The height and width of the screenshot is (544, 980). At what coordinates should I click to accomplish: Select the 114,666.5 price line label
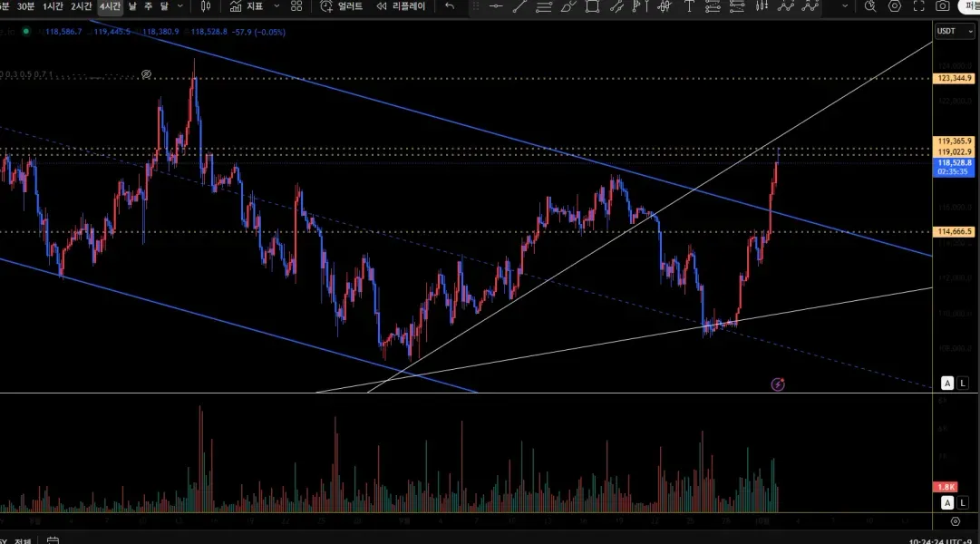pyautogui.click(x=954, y=231)
